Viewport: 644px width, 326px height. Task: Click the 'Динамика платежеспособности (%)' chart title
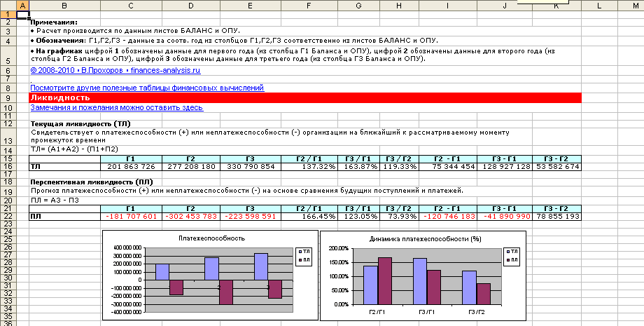[425, 238]
